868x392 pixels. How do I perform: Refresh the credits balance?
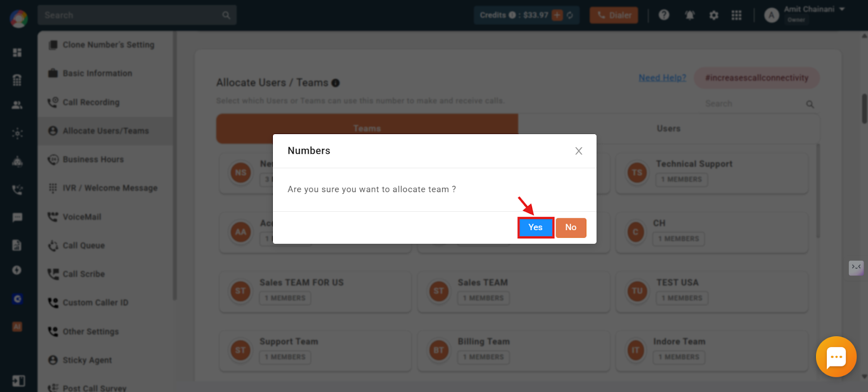point(570,15)
